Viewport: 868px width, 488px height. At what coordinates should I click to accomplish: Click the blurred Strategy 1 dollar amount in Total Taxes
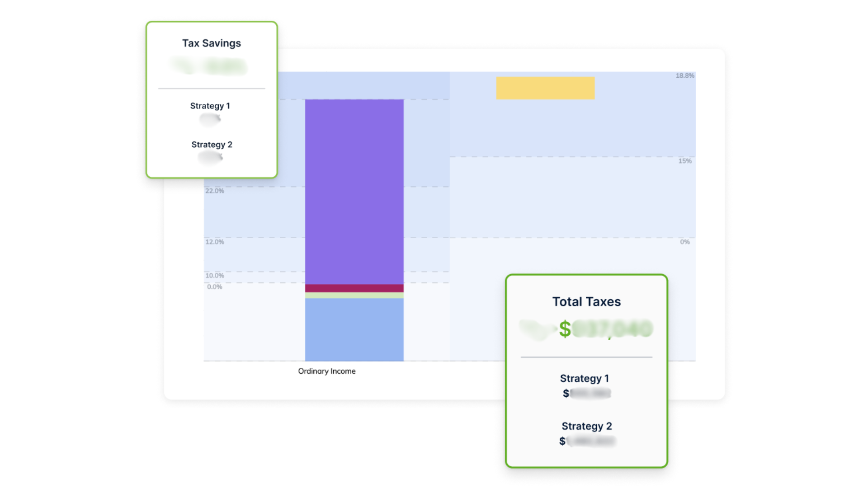587,394
